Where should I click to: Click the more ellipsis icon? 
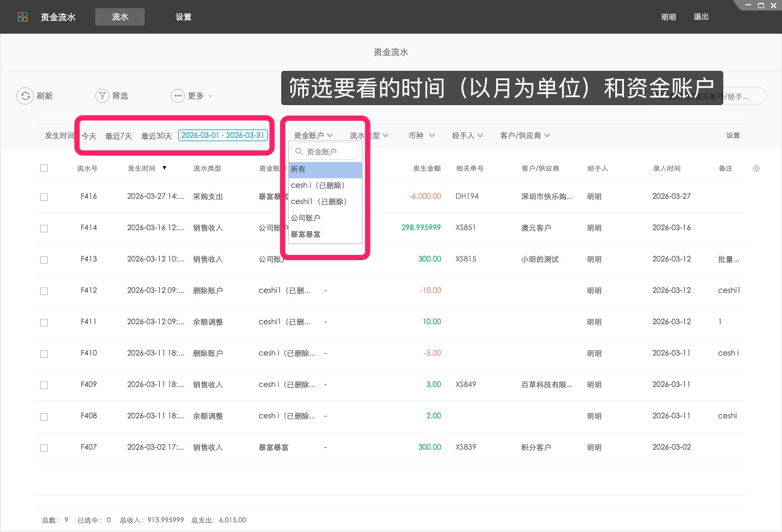[x=178, y=96]
